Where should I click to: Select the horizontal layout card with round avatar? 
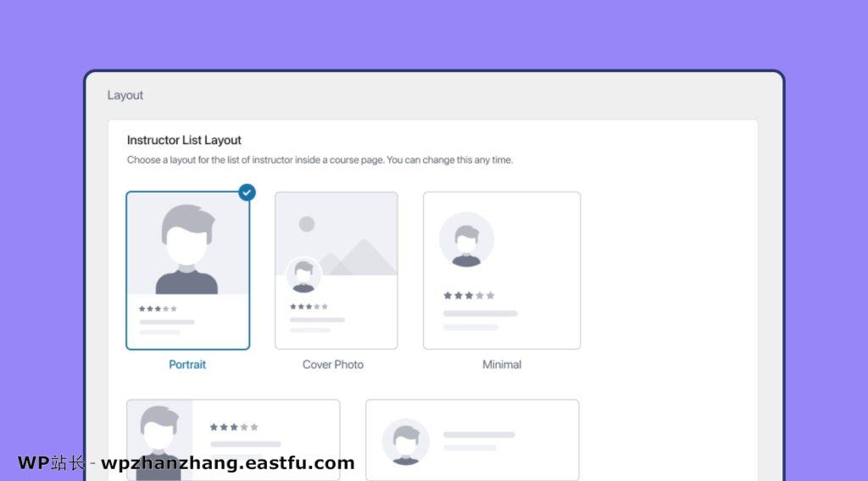pos(472,440)
